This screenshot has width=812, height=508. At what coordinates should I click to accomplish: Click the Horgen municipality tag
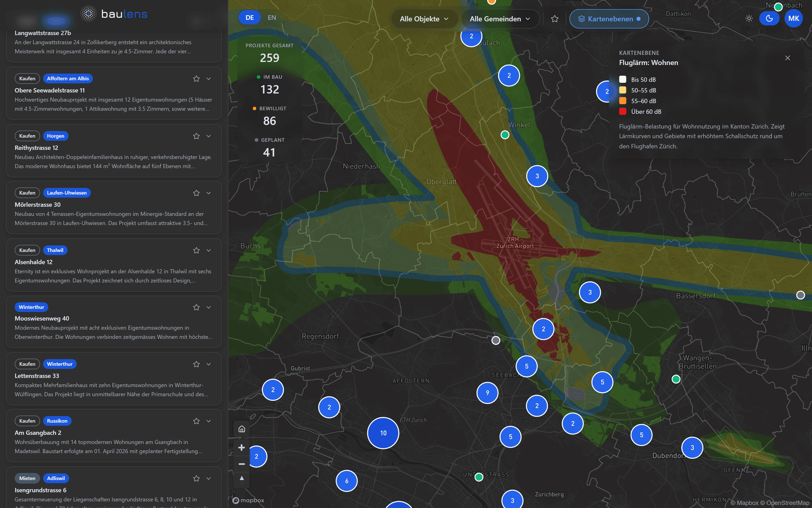tap(56, 136)
